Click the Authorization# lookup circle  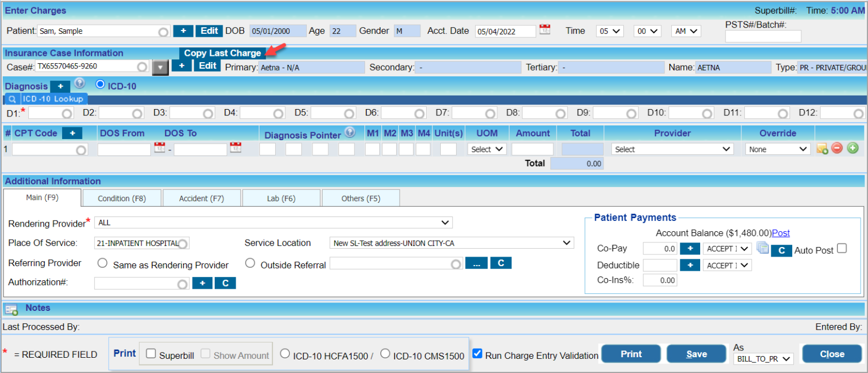[x=182, y=284]
